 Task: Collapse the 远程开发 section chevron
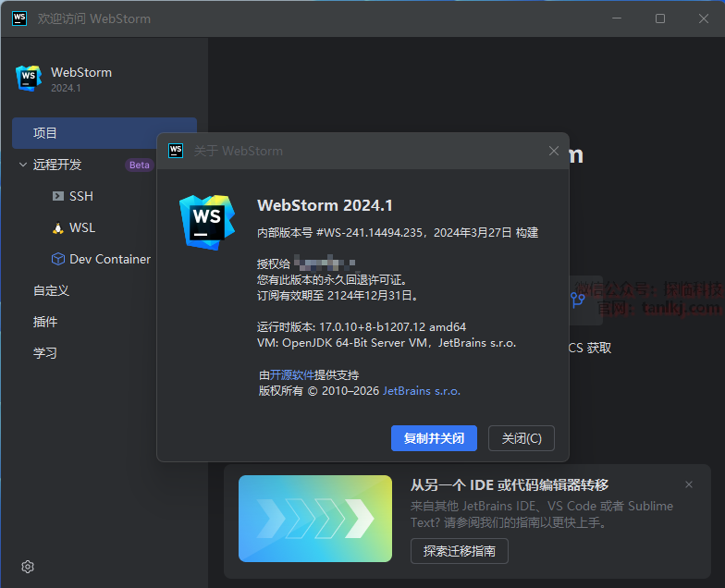tap(23, 165)
